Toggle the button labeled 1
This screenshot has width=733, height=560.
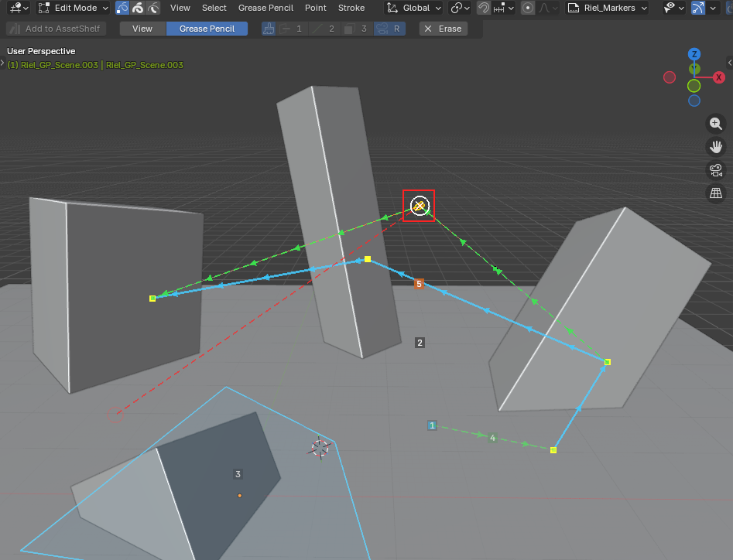coord(291,29)
